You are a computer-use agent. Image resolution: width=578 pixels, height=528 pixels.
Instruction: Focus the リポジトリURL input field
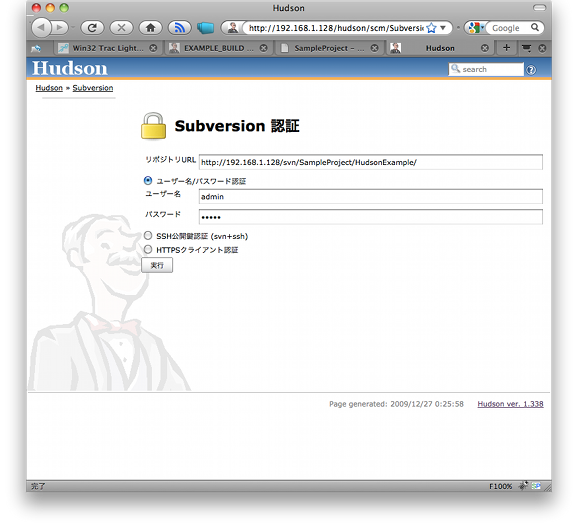(x=370, y=162)
